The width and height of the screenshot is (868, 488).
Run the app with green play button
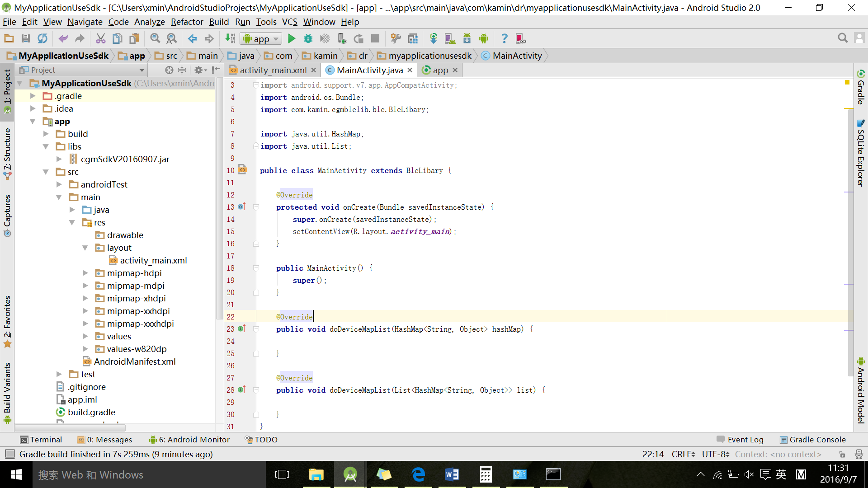tap(292, 39)
